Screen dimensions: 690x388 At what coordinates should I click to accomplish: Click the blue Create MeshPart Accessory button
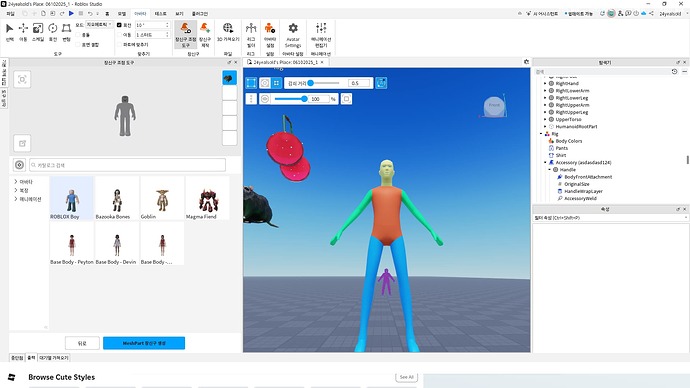(x=144, y=343)
